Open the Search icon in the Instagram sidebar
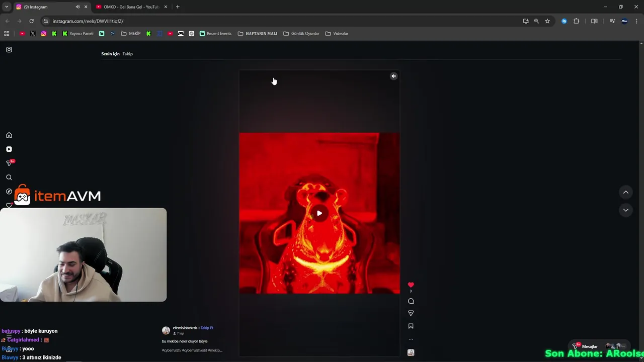This screenshot has width=644, height=362. point(9,177)
